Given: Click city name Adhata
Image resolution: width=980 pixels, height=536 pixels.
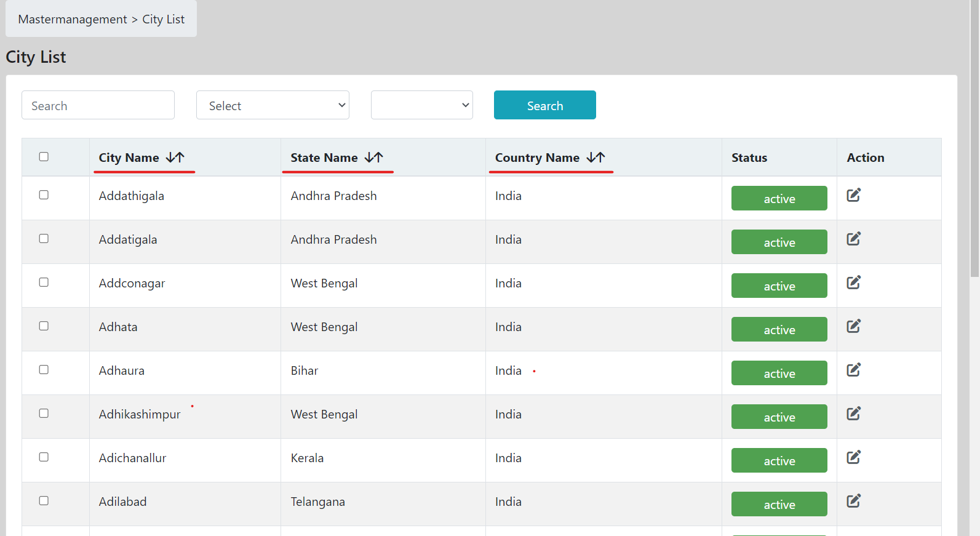Looking at the screenshot, I should 118,327.
